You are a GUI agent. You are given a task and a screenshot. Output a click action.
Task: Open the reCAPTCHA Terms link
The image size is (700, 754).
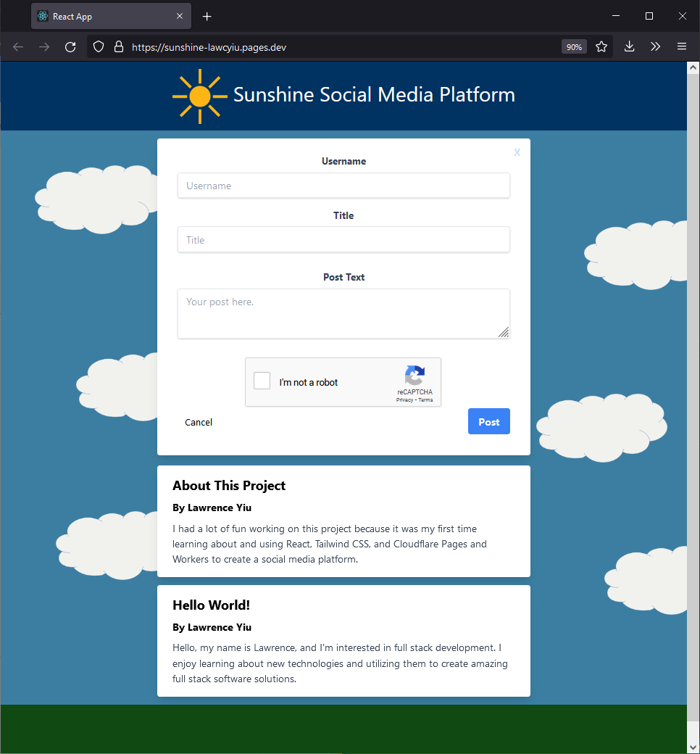[425, 399]
